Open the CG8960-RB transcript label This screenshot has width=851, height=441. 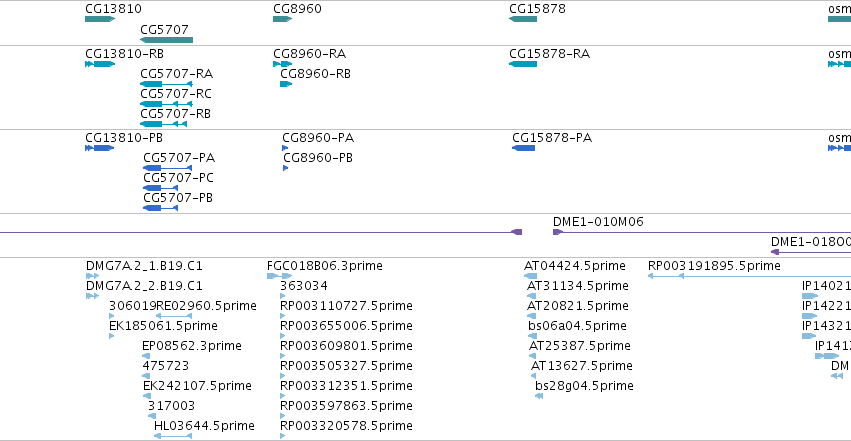(x=315, y=74)
